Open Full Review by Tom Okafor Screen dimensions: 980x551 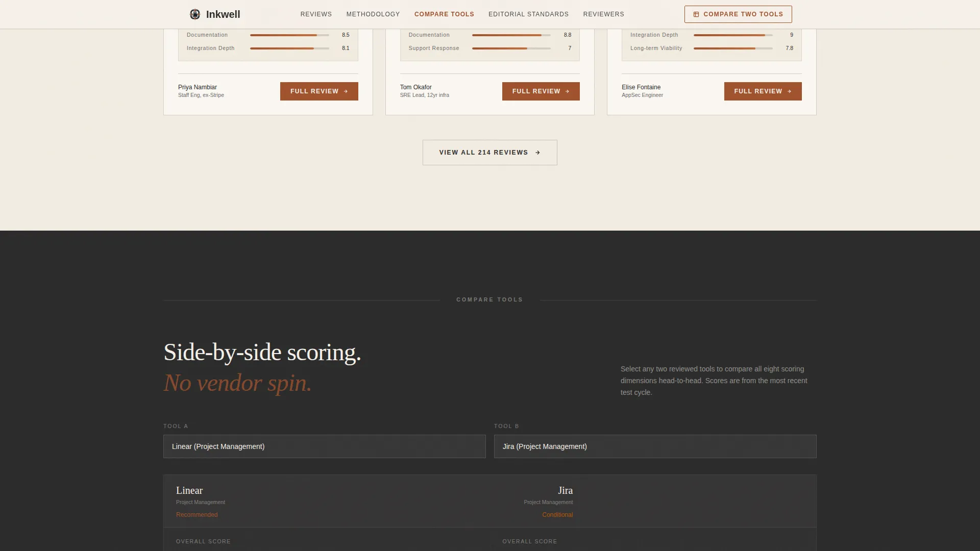(x=541, y=91)
